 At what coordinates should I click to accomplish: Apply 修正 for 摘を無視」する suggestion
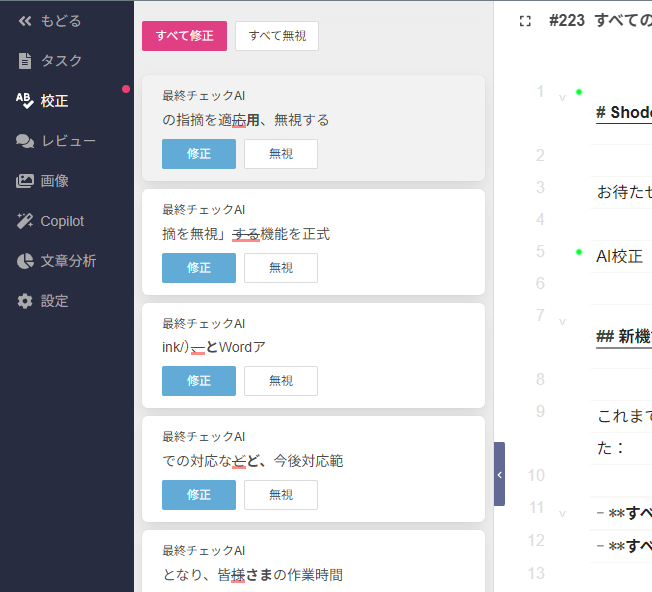[199, 268]
